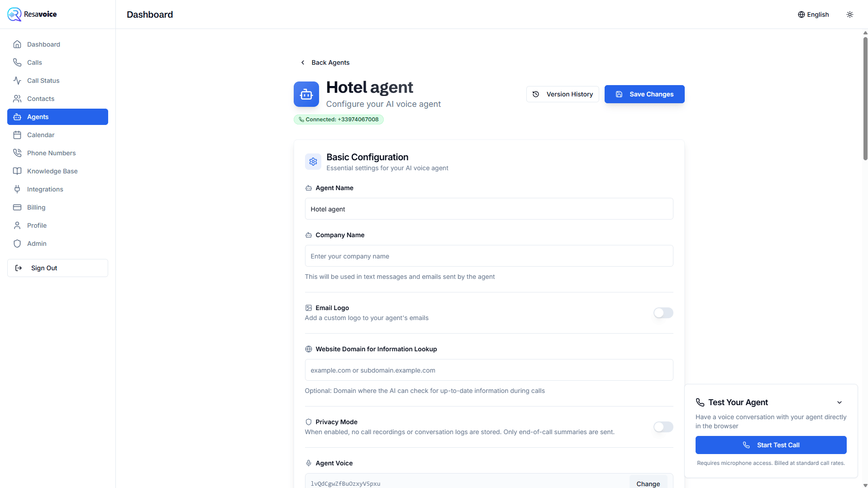Click the Billing card icon
868x488 pixels.
coord(17,207)
